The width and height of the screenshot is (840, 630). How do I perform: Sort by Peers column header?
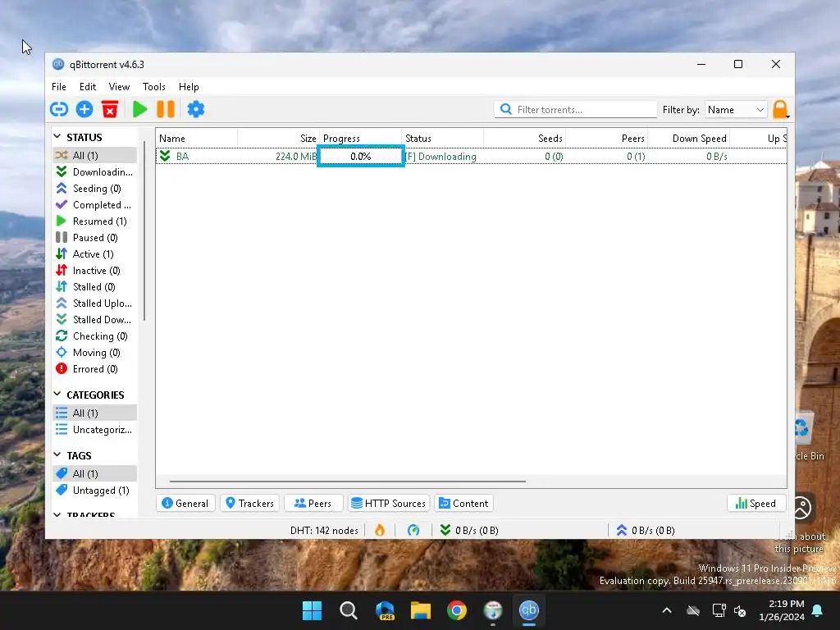(606, 138)
